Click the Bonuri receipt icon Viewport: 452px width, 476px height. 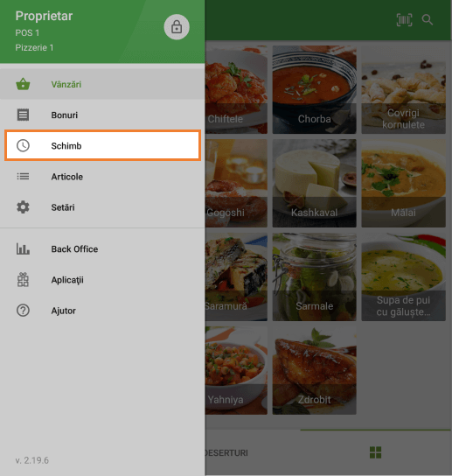click(23, 115)
